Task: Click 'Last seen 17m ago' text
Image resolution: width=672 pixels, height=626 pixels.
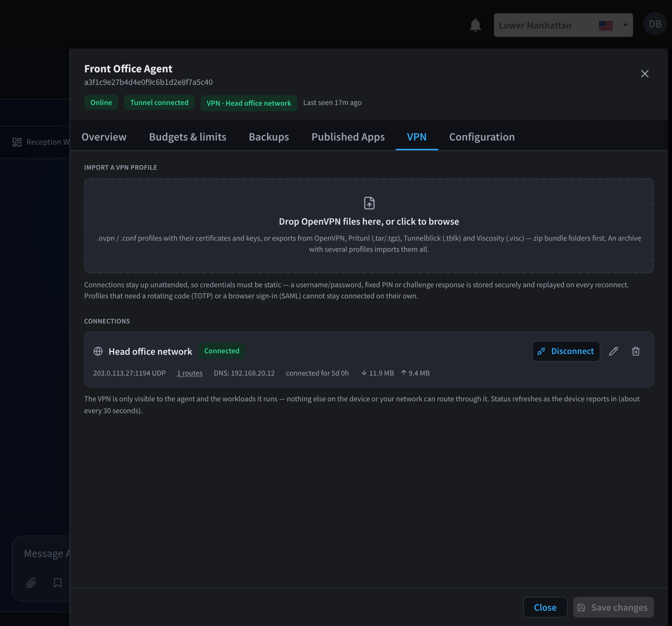Action: 332,103
